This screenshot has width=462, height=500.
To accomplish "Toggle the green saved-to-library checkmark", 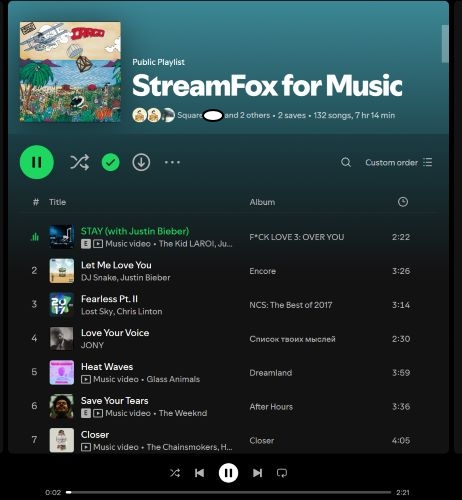I will pos(110,162).
